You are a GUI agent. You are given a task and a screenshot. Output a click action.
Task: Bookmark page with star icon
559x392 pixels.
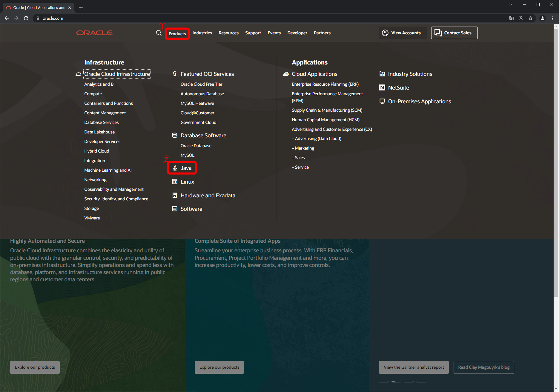pyautogui.click(x=531, y=18)
